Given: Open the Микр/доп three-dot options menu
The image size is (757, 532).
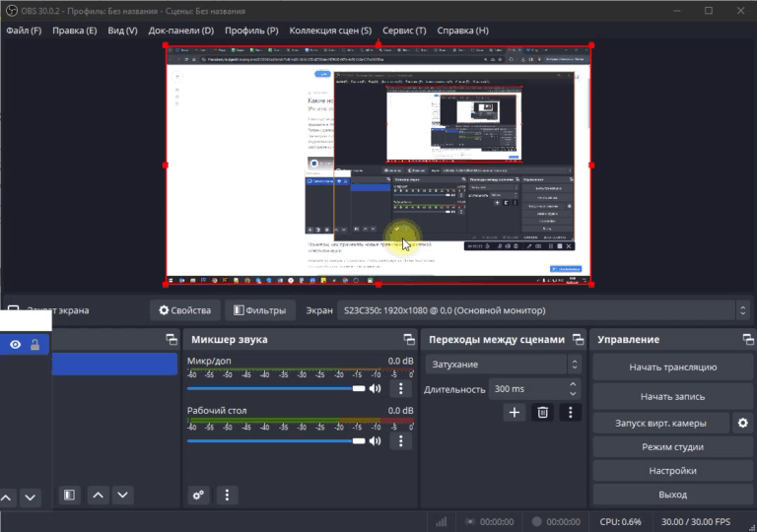Looking at the screenshot, I should click(x=400, y=389).
